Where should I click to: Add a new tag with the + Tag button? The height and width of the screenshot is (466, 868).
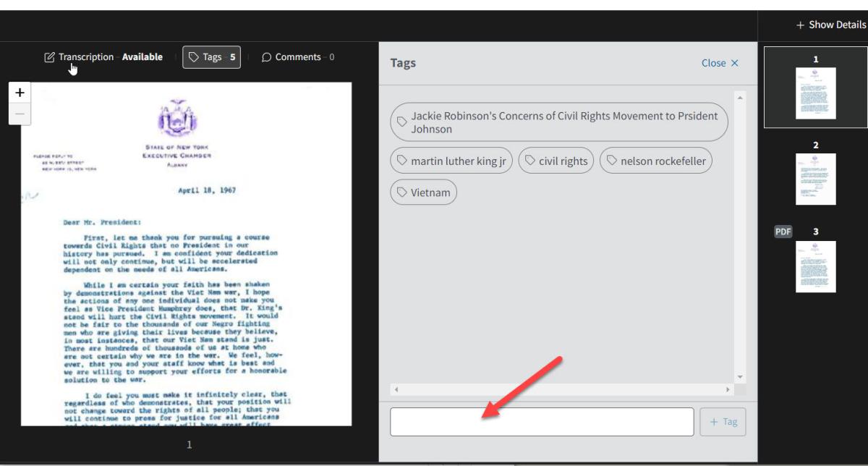[x=722, y=421]
